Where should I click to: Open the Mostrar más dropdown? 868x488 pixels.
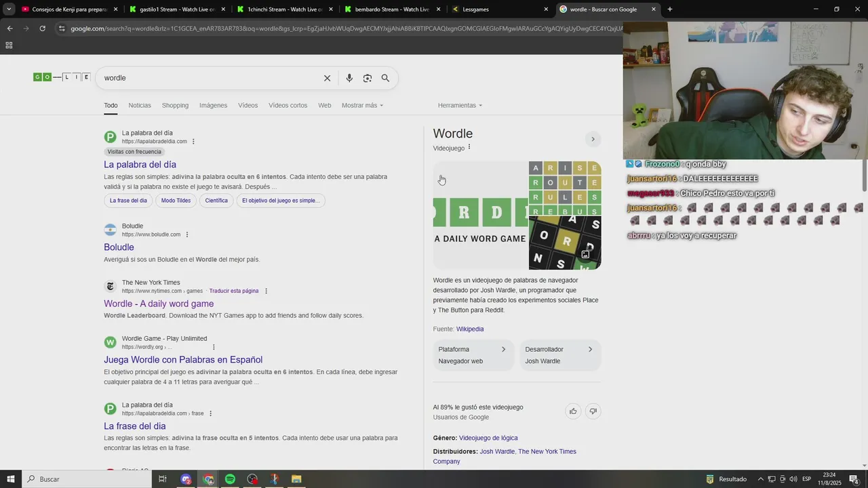(362, 105)
